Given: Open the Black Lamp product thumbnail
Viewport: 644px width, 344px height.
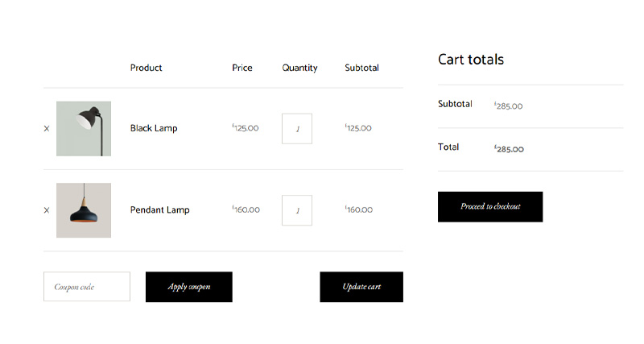Looking at the screenshot, I should [x=84, y=128].
